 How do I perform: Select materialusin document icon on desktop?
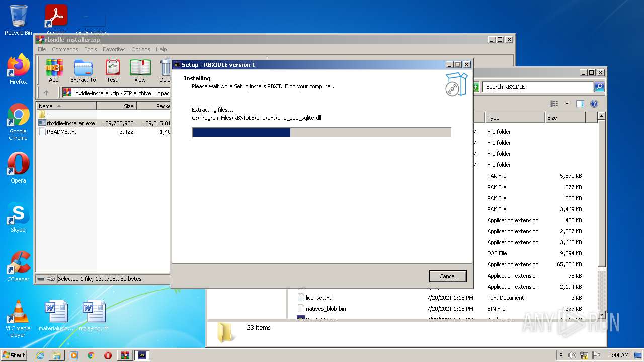pos(56,316)
